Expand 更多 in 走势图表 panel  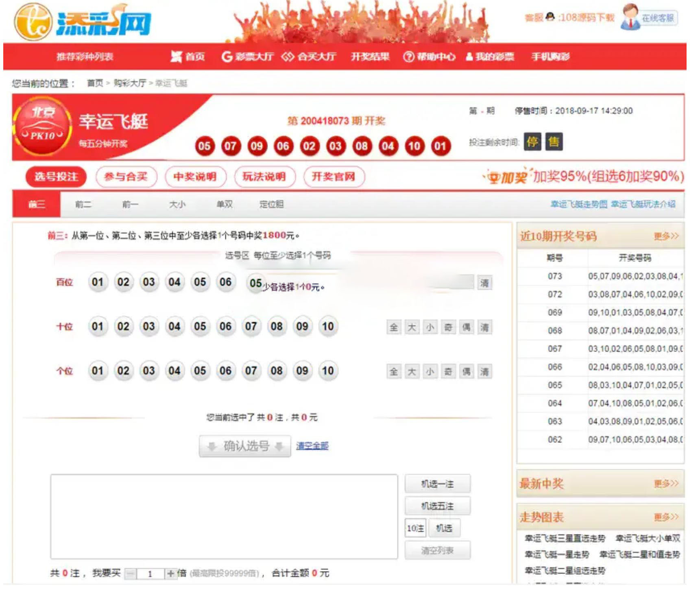click(x=666, y=517)
